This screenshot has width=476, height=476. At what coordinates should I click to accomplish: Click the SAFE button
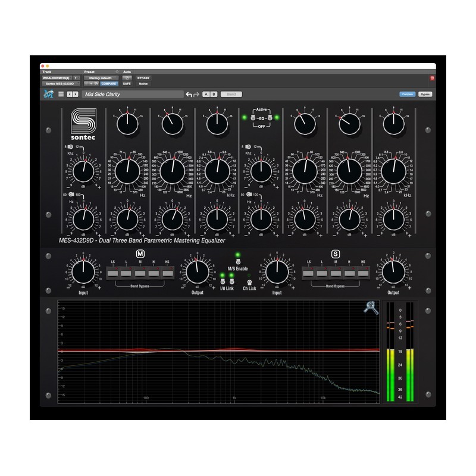pyautogui.click(x=127, y=83)
